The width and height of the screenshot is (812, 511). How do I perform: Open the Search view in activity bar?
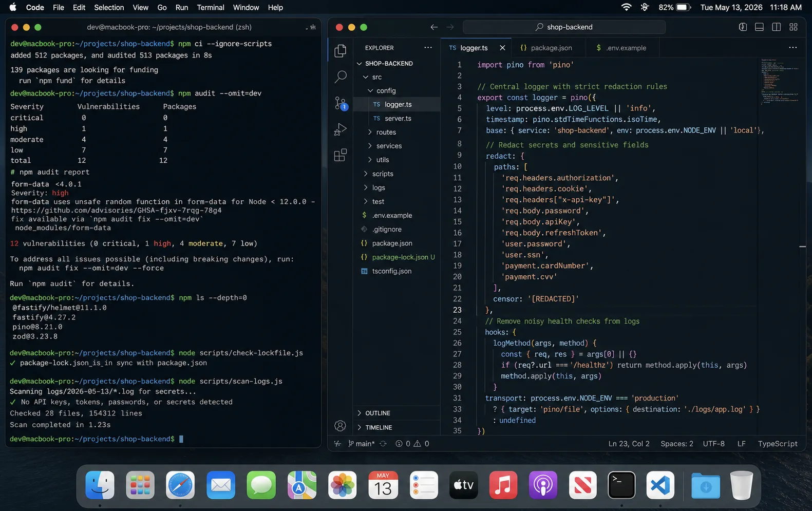click(x=340, y=77)
